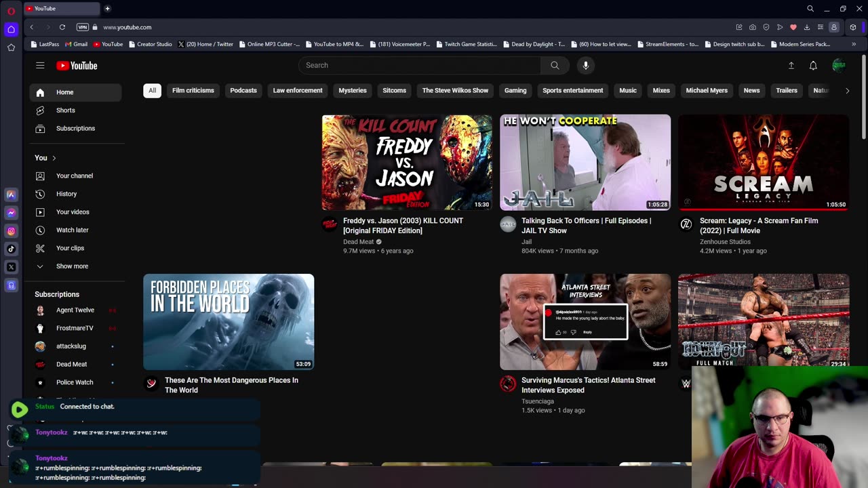Open Messenger in Opera sidebar
This screenshot has height=488, width=868.
(x=11, y=213)
